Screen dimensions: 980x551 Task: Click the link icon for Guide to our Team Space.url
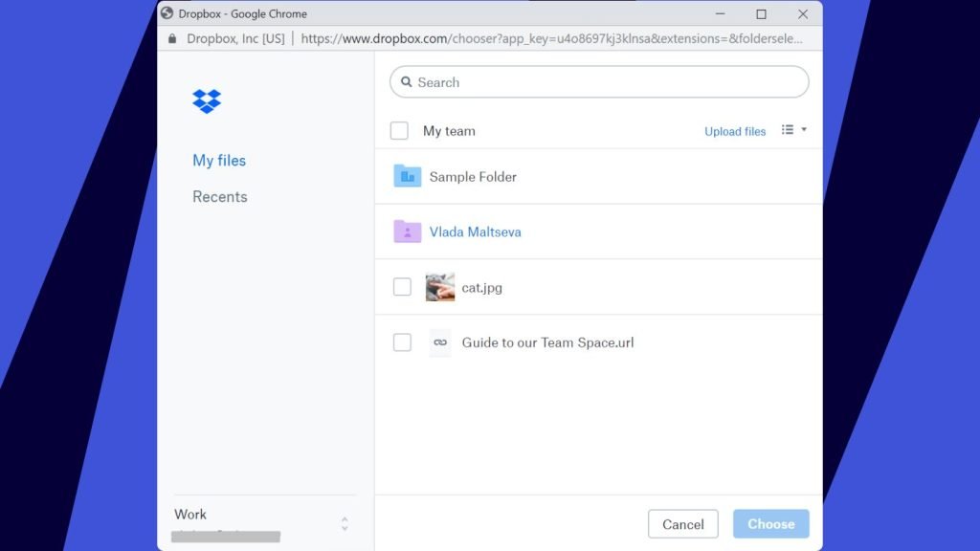(x=439, y=342)
